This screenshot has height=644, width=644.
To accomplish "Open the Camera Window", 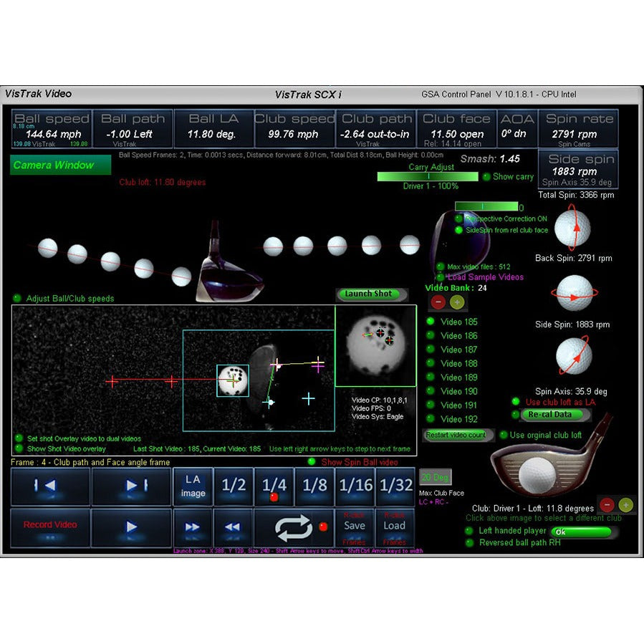I will tap(60, 165).
